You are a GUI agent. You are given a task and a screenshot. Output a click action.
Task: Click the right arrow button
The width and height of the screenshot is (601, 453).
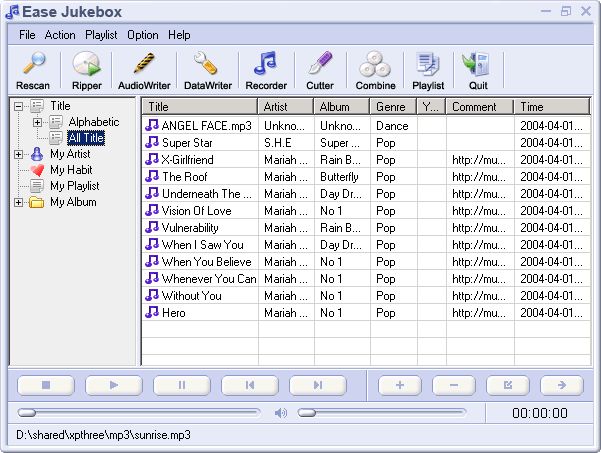coord(562,385)
